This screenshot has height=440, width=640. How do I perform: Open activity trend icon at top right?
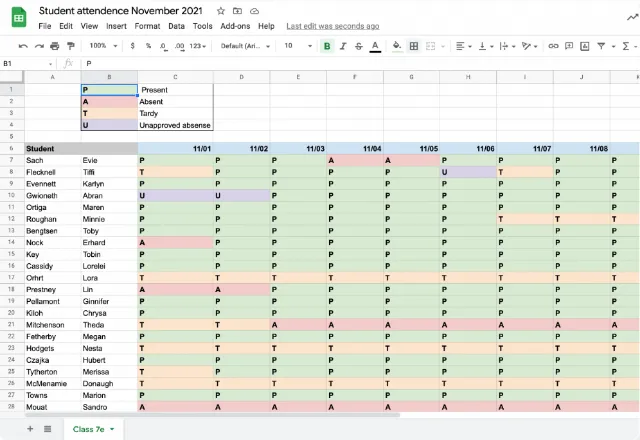pos(633,17)
